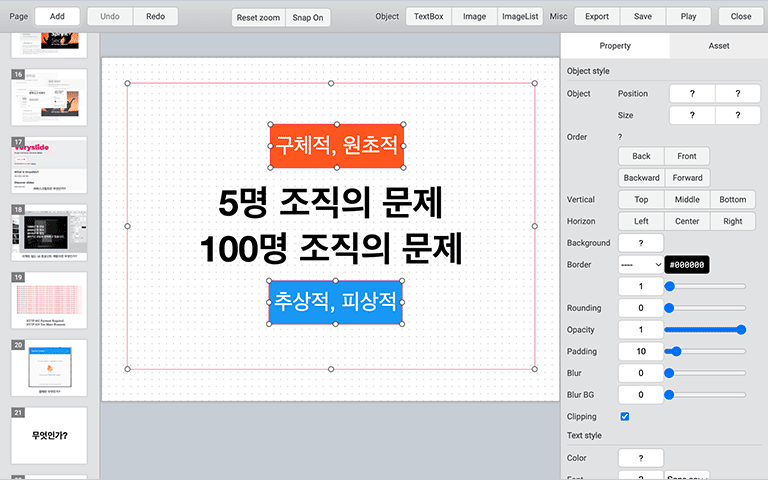Viewport: 768px width, 480px height.
Task: Adjust the border width slider
Action: coord(705,286)
